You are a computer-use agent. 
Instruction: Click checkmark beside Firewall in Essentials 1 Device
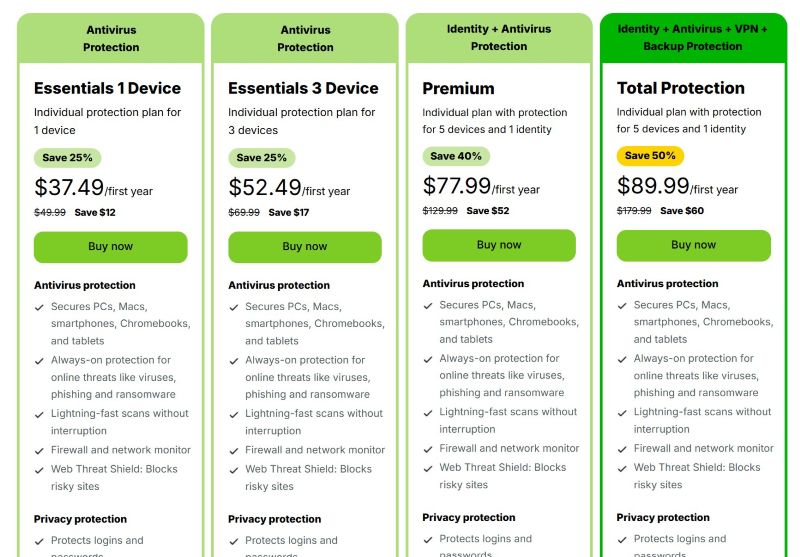click(39, 451)
